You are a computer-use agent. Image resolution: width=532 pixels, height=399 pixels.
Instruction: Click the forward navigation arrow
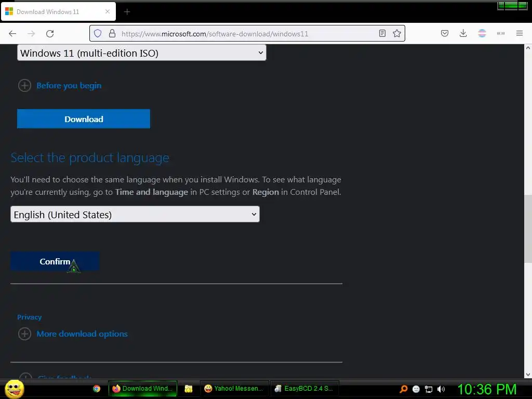(31, 33)
